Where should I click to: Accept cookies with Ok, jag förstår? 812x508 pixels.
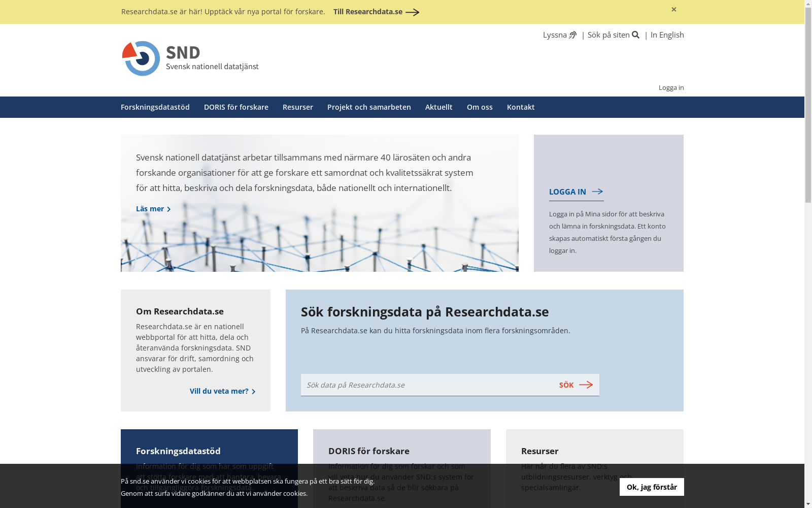pos(651,487)
